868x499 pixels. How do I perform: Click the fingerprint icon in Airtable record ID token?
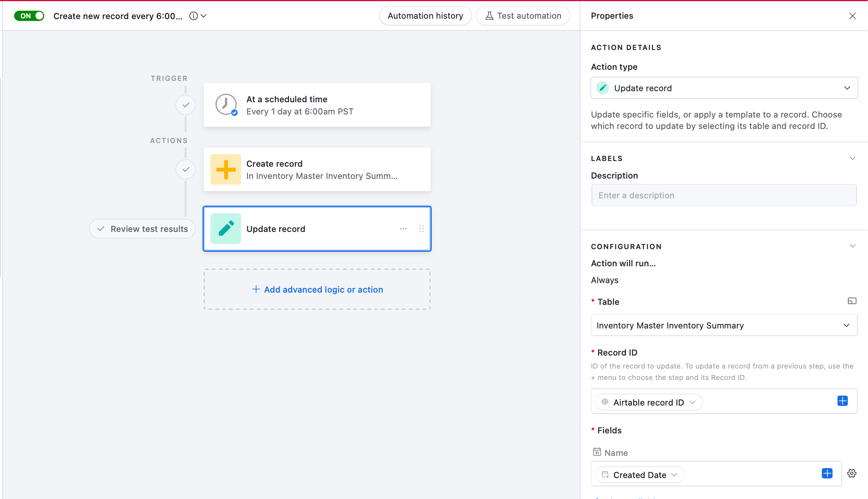[605, 402]
